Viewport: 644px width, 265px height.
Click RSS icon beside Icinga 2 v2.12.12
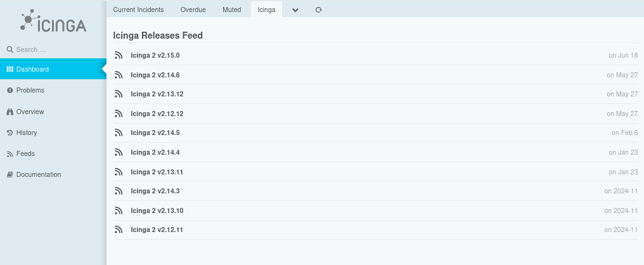tap(119, 113)
